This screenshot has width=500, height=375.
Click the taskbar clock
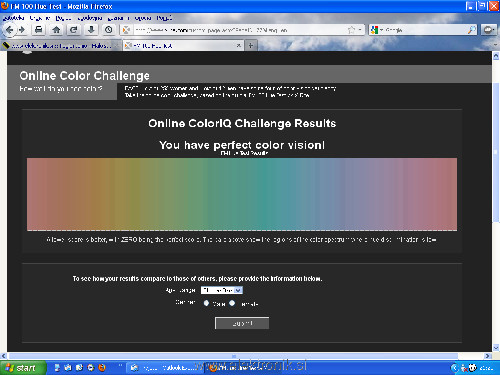click(x=486, y=368)
